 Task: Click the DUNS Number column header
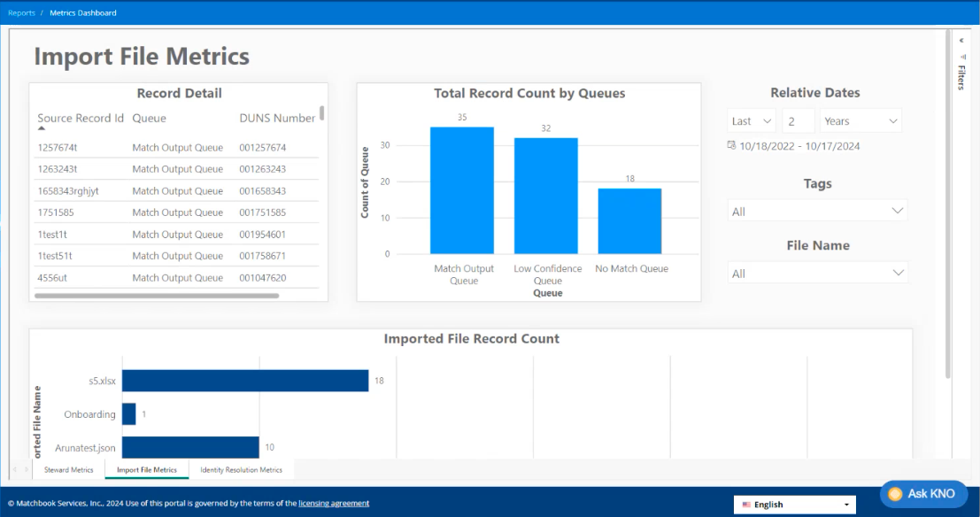coord(277,118)
